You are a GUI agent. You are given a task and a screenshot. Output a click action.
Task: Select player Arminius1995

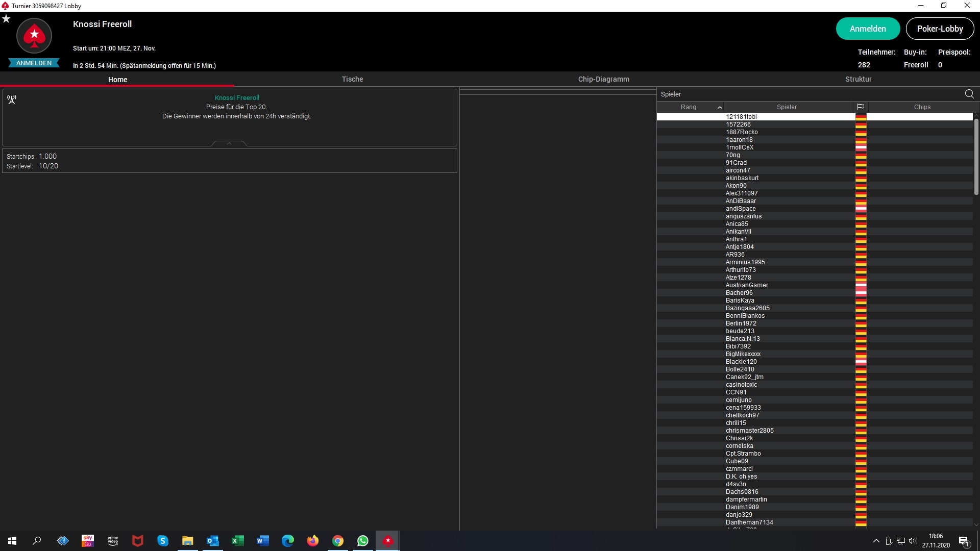[815, 262]
